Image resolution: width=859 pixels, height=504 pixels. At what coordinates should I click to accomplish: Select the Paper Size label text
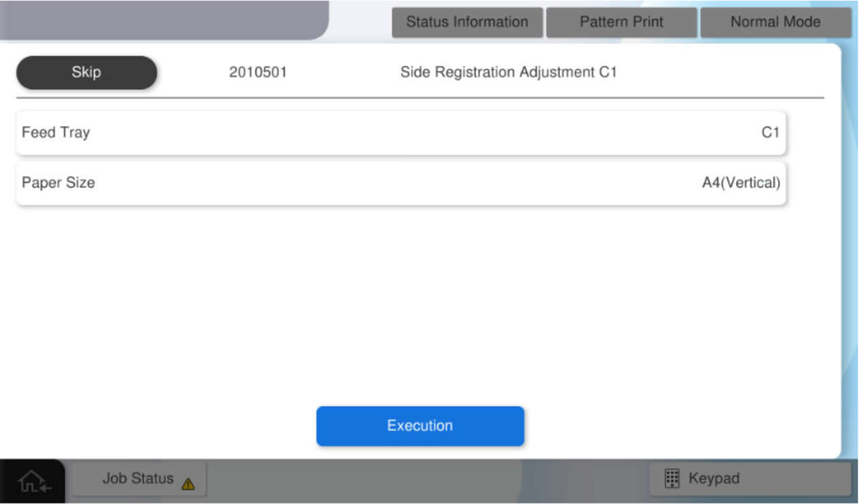(x=58, y=183)
